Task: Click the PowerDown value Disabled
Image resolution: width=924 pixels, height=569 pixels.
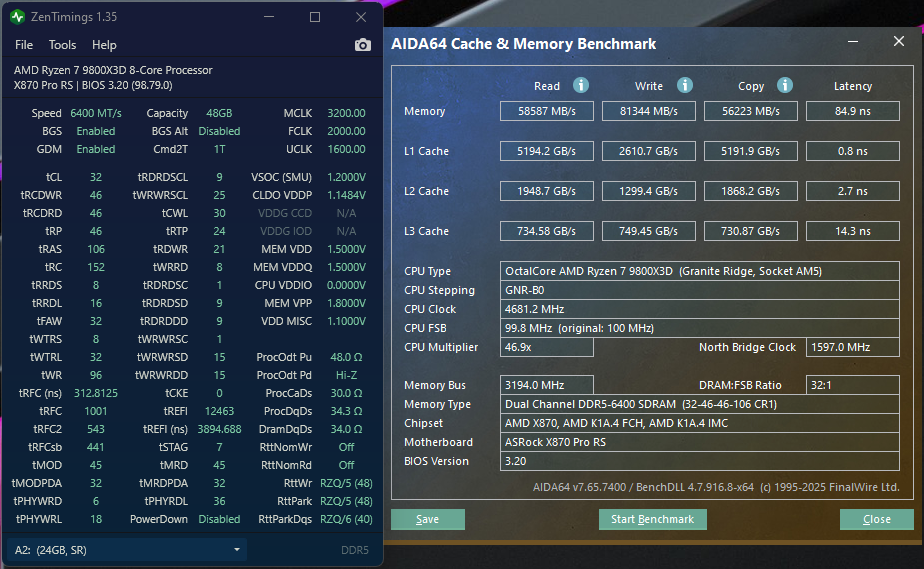Action: pos(219,519)
